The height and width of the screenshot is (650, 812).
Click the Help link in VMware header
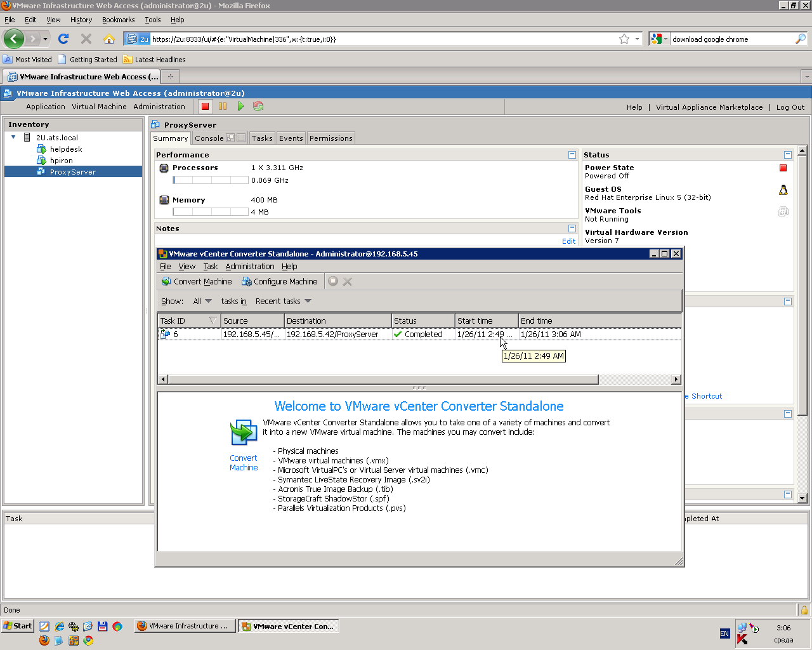(634, 107)
